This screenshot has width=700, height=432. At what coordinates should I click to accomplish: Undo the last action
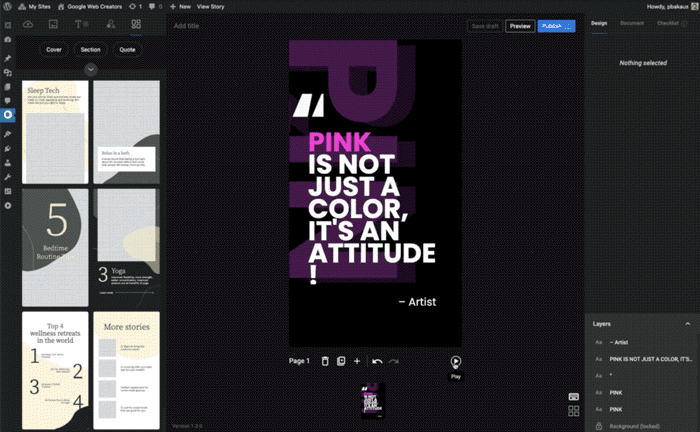[377, 361]
